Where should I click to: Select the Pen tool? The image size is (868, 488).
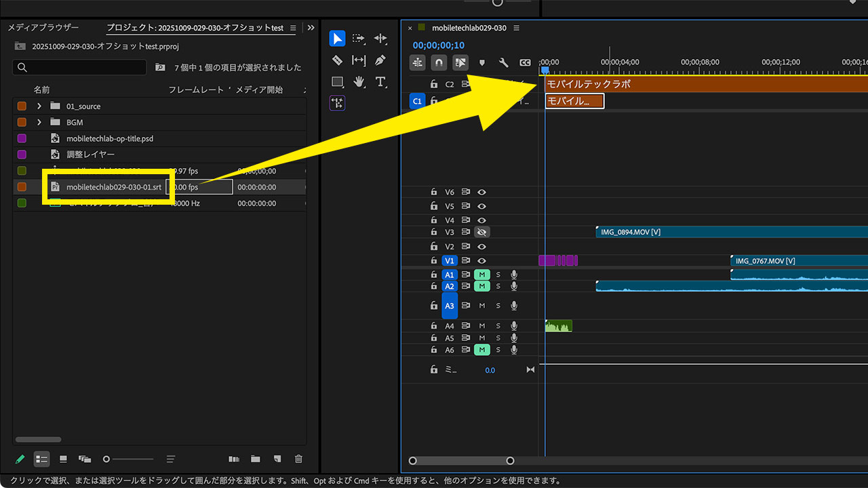tap(380, 60)
